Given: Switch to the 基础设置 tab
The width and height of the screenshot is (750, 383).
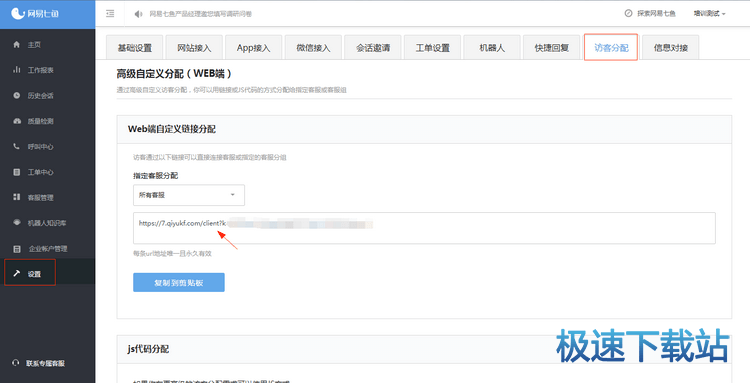Looking at the screenshot, I should tap(134, 48).
